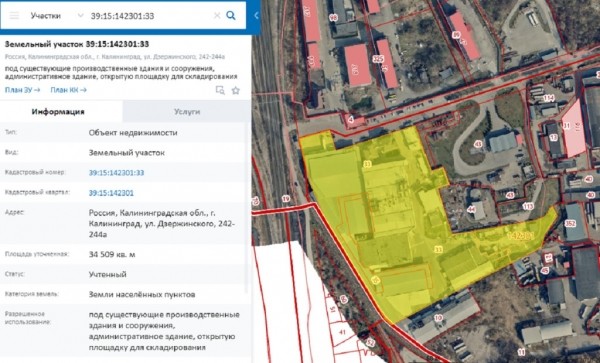Select the Вид value Земельный участок
The height and width of the screenshot is (363, 600).
127,153
